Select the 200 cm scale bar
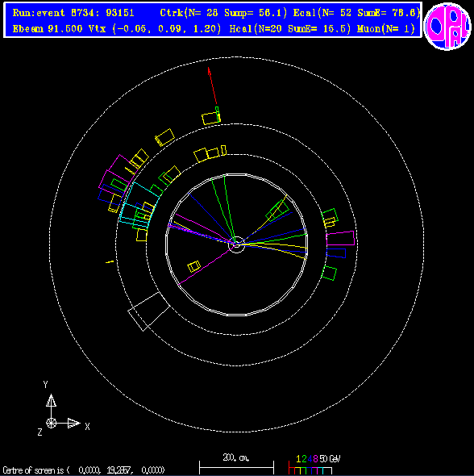Image resolution: width=474 pixels, height=476 pixels. 236,464
